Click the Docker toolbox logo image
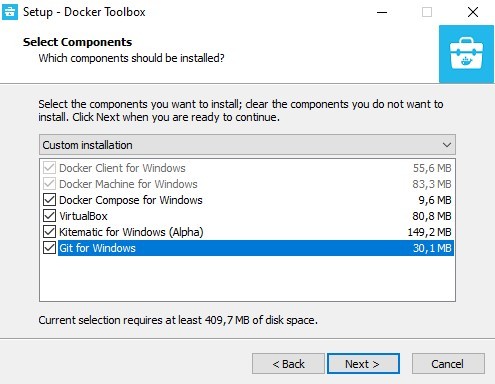This screenshot has width=495, height=384. pyautogui.click(x=466, y=54)
